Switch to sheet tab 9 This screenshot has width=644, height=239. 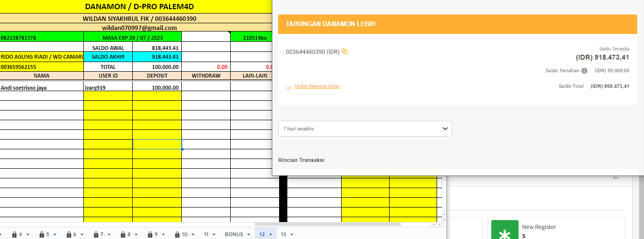[x=156, y=235]
